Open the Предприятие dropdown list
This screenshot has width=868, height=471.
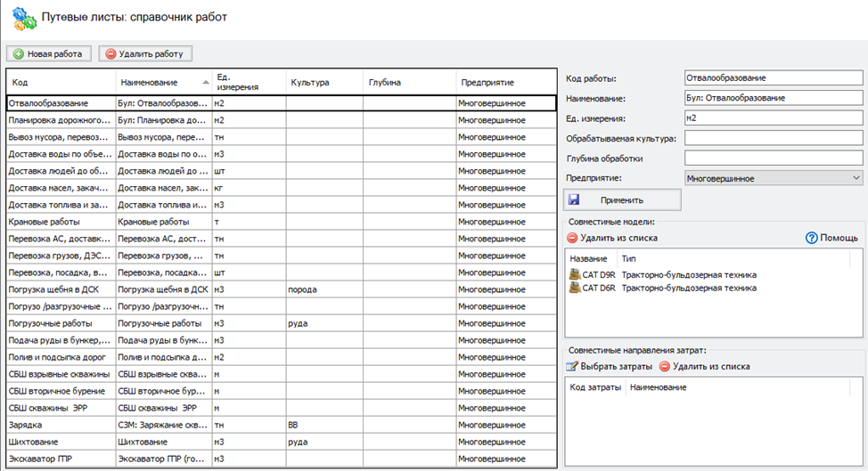click(856, 178)
